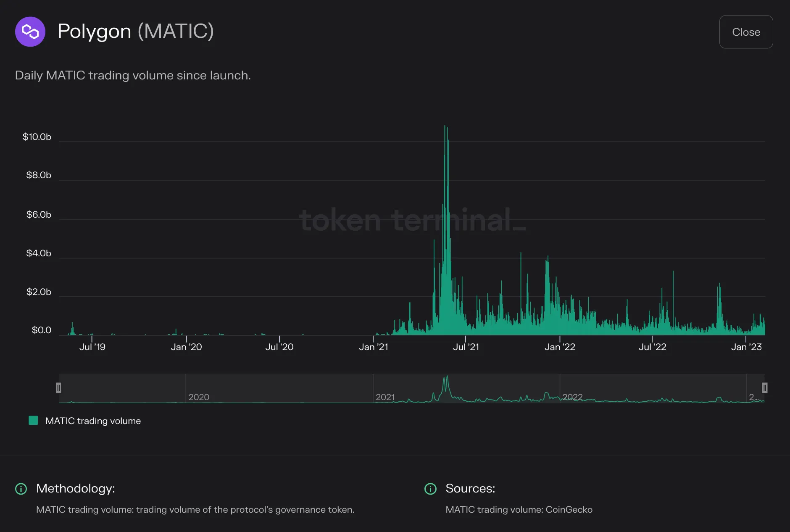Click the Methodology heading

(76, 488)
